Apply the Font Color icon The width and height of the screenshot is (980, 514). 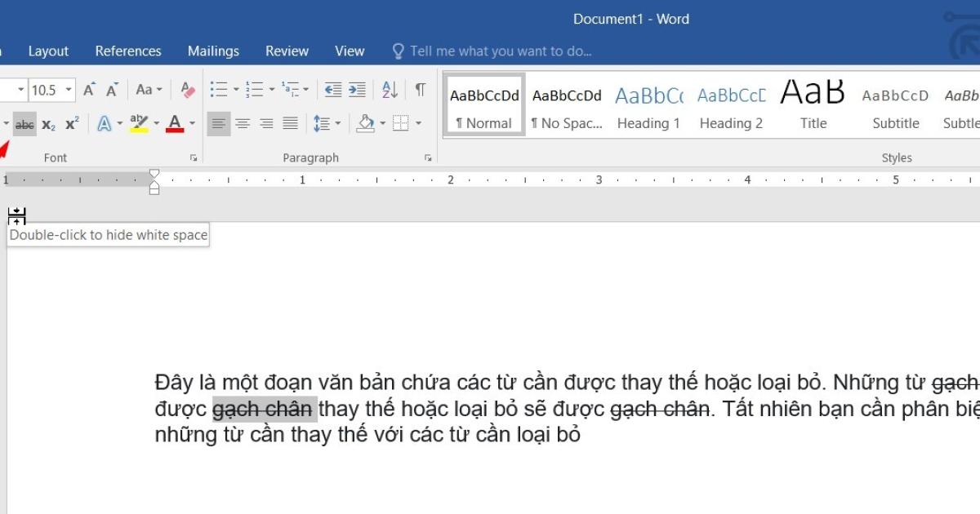tap(175, 125)
